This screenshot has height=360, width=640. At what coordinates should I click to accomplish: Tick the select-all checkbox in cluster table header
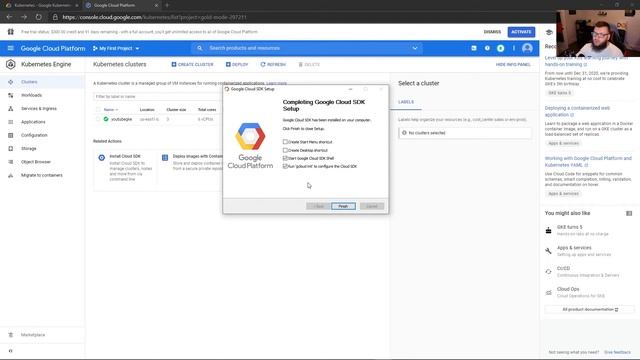(x=98, y=109)
